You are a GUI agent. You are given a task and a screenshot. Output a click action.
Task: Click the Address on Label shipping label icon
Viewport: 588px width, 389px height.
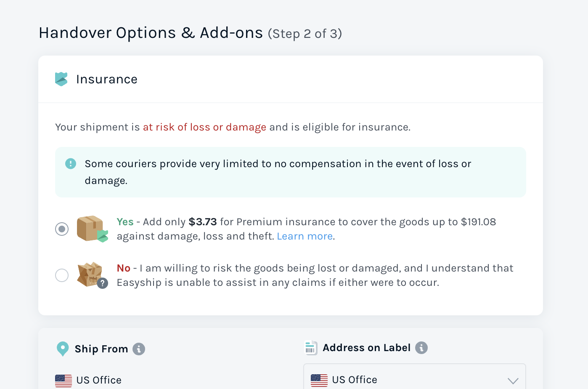tap(310, 348)
